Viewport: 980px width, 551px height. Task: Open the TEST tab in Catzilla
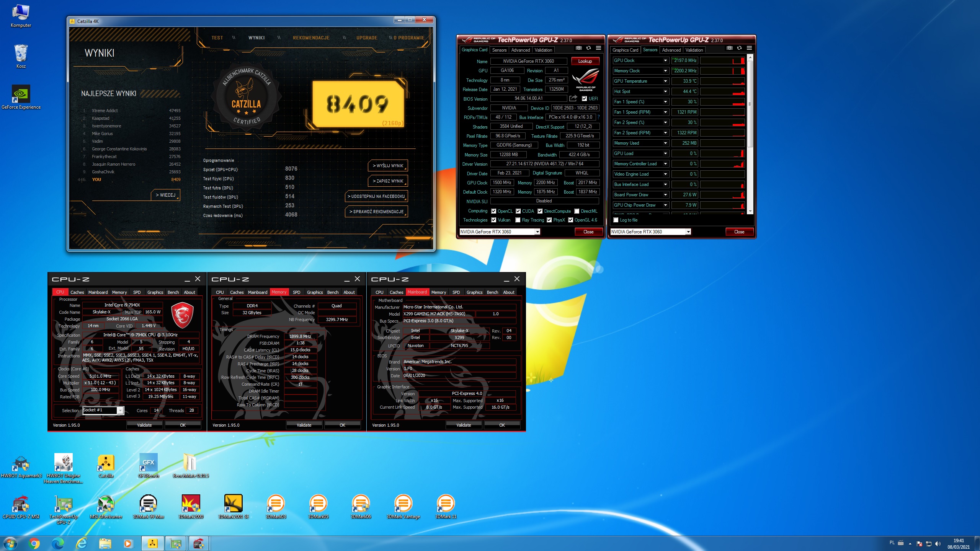217,38
